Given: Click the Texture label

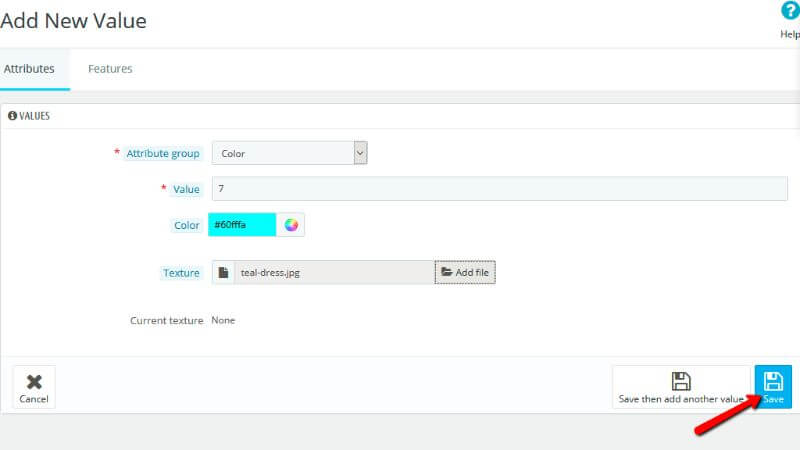Looking at the screenshot, I should pyautogui.click(x=181, y=273).
